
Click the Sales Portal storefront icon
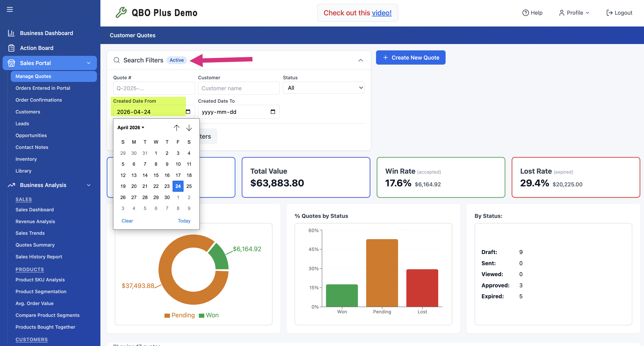pyautogui.click(x=11, y=63)
